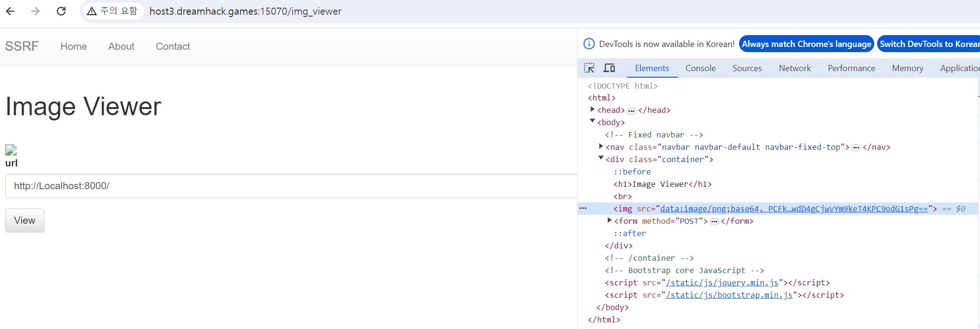Screen dimensions: 980x329
Task: Click the View submit button
Action: point(25,220)
